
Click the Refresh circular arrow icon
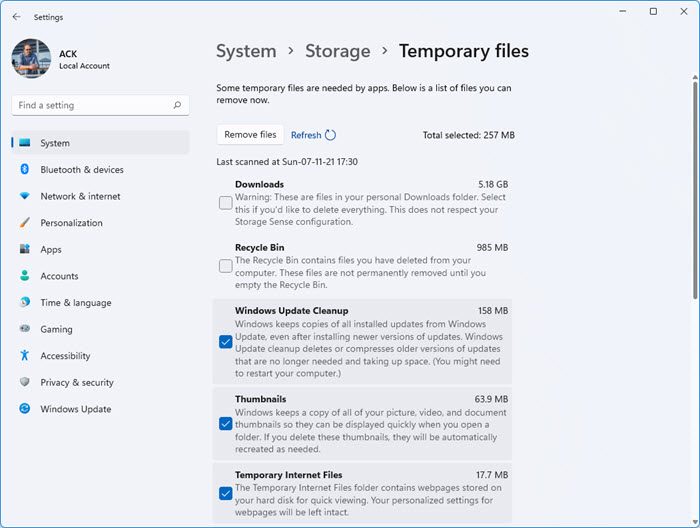coord(330,135)
